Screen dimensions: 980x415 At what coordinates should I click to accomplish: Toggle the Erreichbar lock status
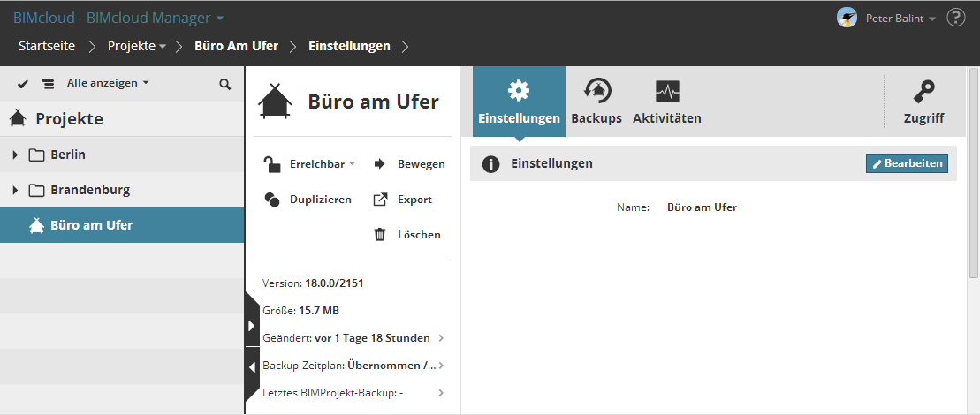point(273,163)
